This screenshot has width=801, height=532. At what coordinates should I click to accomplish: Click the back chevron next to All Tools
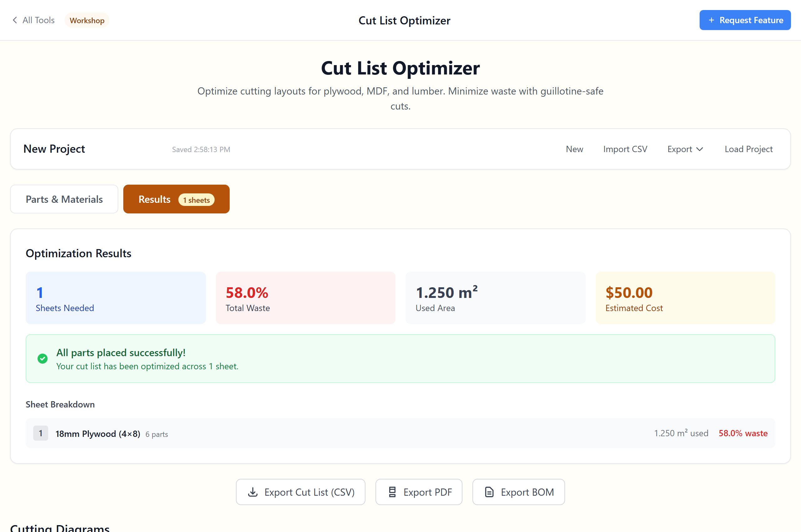(15, 20)
